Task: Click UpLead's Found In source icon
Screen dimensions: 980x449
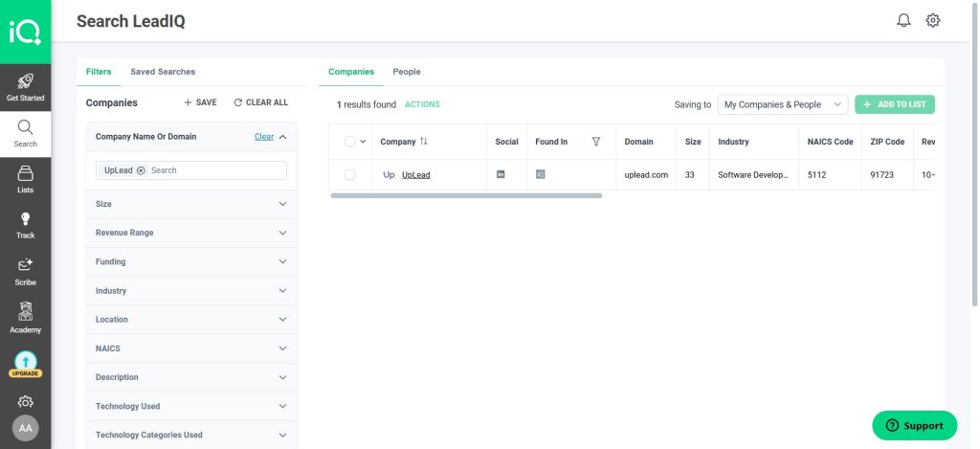Action: coord(541,174)
